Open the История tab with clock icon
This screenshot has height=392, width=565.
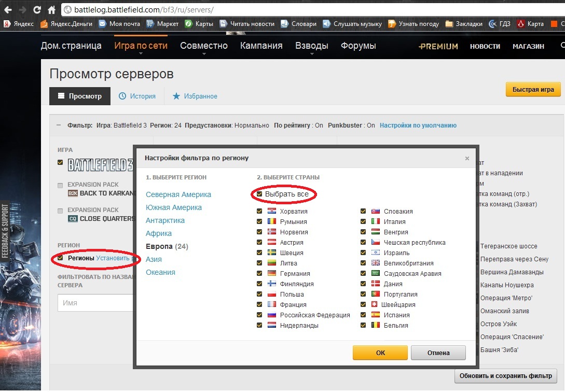[x=137, y=96]
